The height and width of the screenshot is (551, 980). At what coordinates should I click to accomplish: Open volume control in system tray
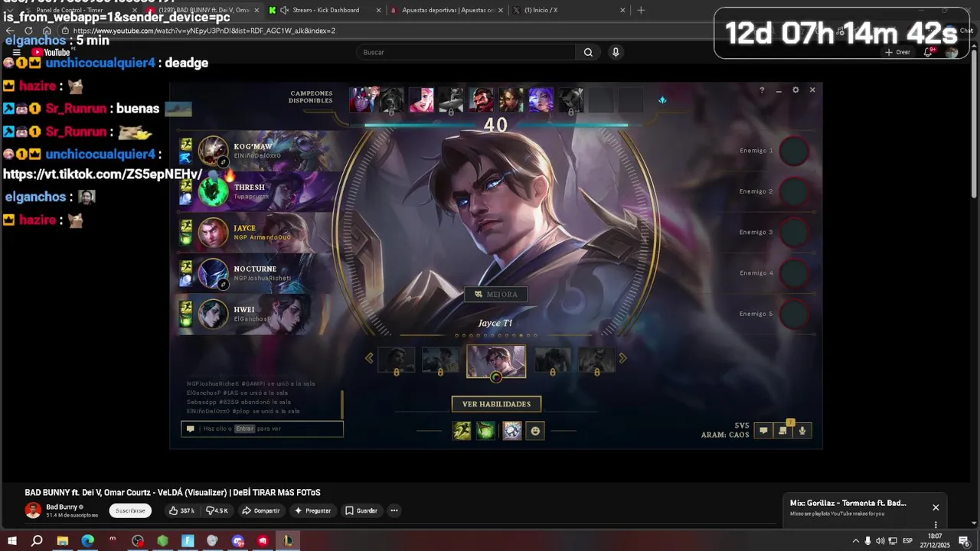pyautogui.click(x=880, y=541)
